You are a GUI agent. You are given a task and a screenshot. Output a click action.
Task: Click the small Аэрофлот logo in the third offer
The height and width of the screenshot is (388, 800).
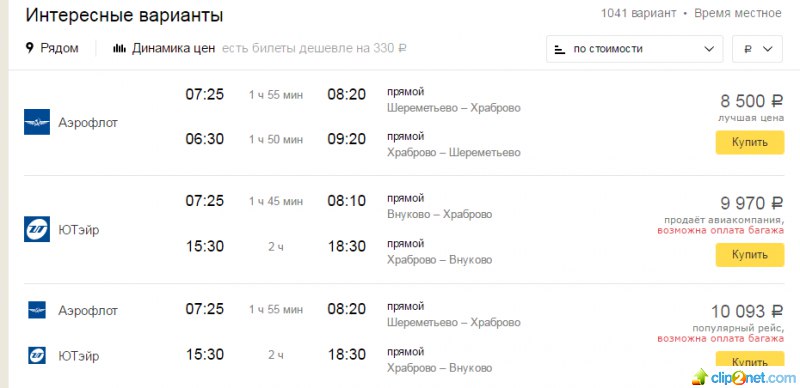tap(37, 310)
